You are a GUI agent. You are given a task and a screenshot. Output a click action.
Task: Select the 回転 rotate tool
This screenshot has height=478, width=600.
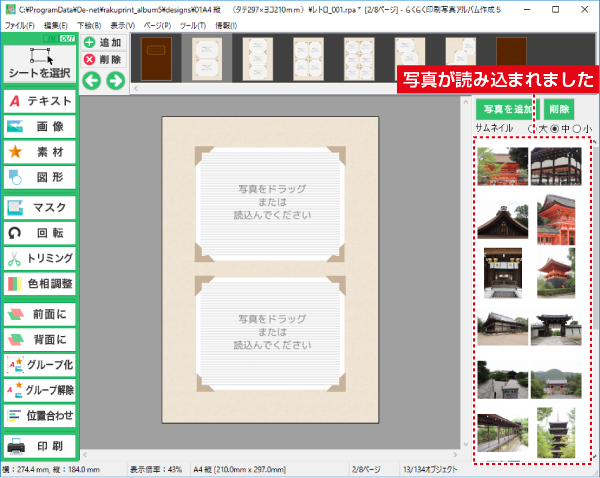pos(39,233)
